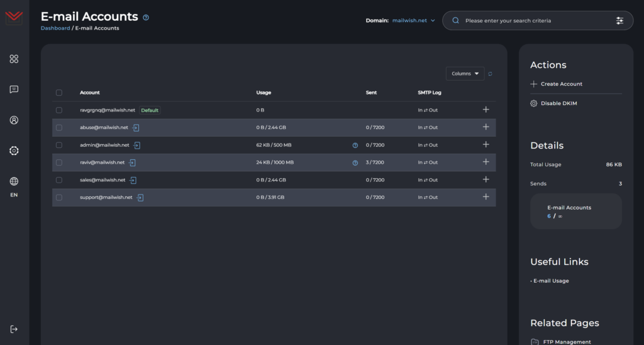Open the language selector globe EN
This screenshot has width=644, height=345.
pos(14,186)
